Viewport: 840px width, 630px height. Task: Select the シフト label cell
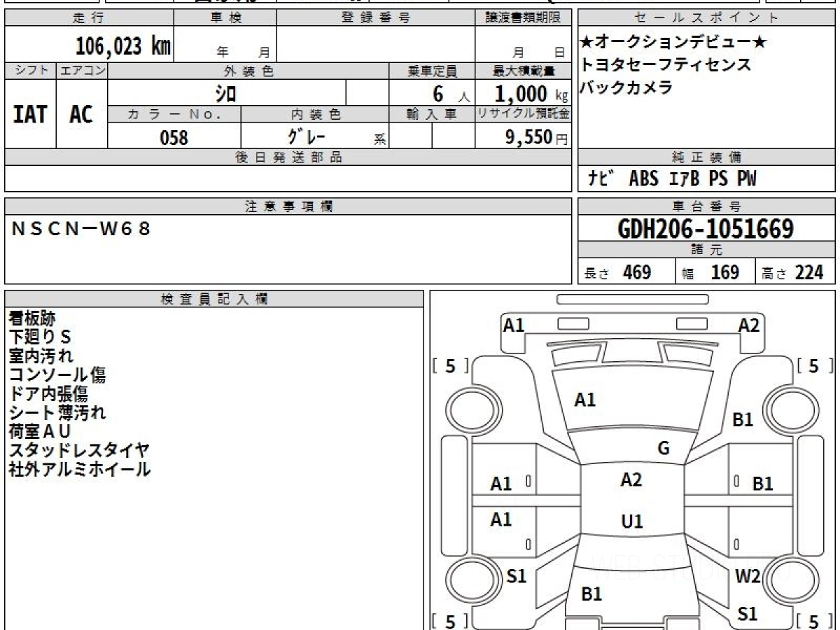click(30, 71)
